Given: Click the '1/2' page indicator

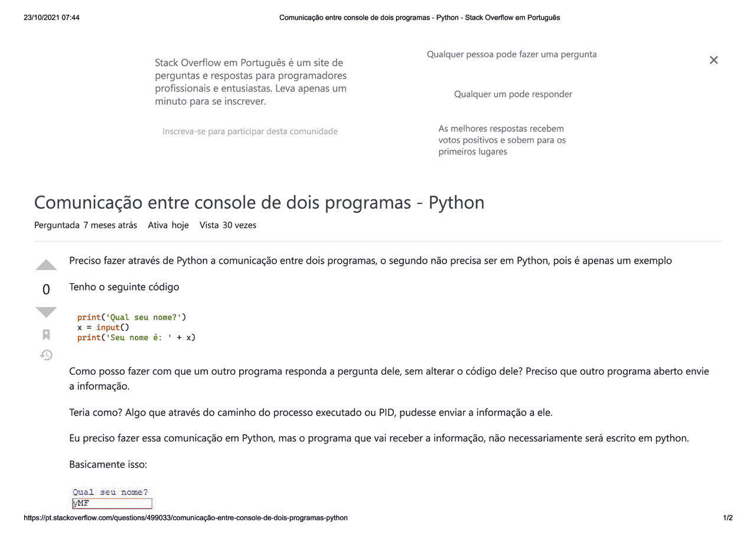Looking at the screenshot, I should [x=728, y=517].
